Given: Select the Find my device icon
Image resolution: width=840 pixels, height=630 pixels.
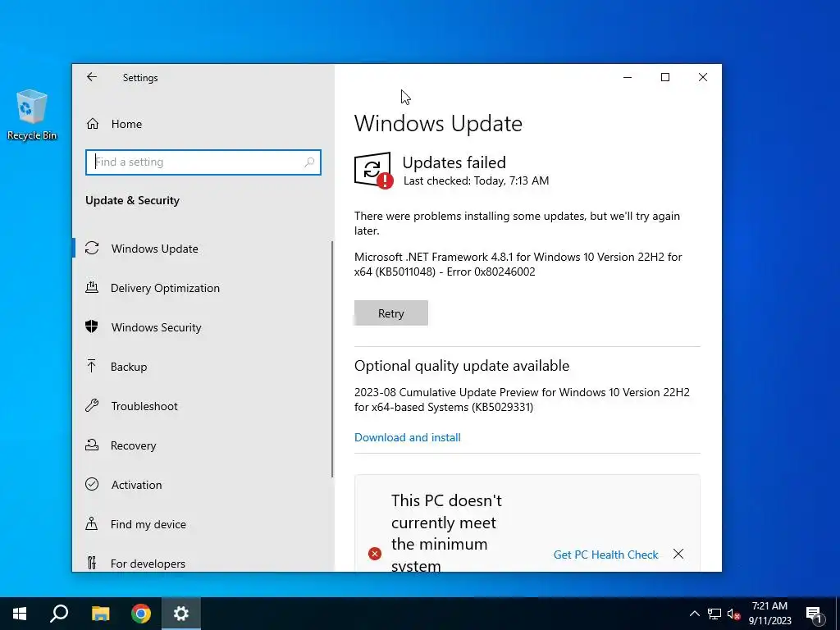Looking at the screenshot, I should click(92, 523).
